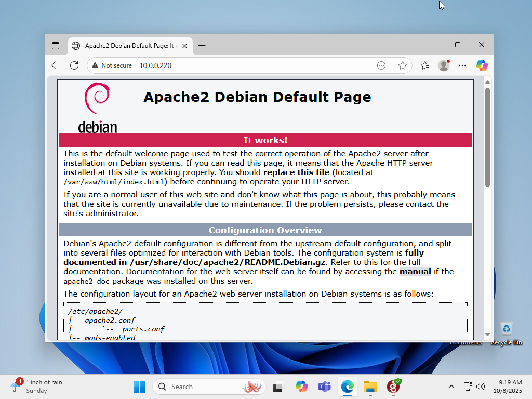Reload the Apache2 default page
This screenshot has width=532, height=399.
point(74,65)
